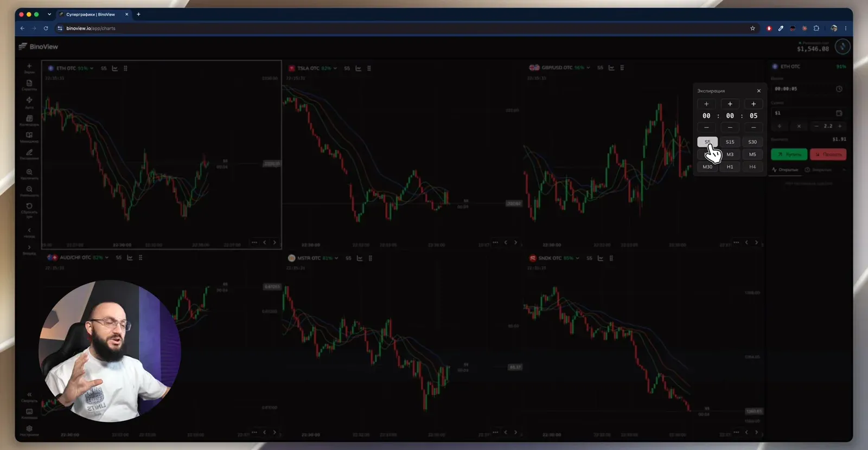Viewport: 868px width, 450px height.
Task: Click the reset zoom circular arrow icon
Action: point(29,206)
